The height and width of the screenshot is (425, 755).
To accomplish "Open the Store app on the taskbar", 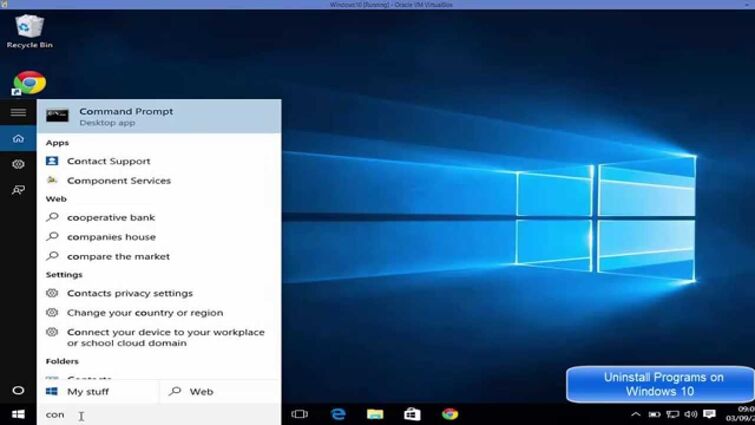I will click(412, 414).
